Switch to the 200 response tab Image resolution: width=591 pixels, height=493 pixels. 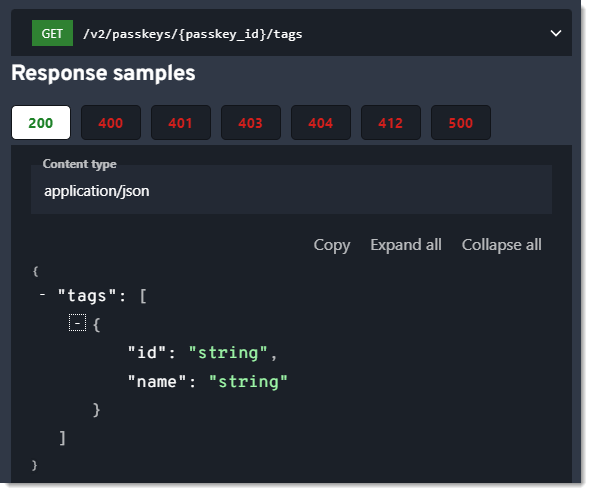[x=41, y=123]
